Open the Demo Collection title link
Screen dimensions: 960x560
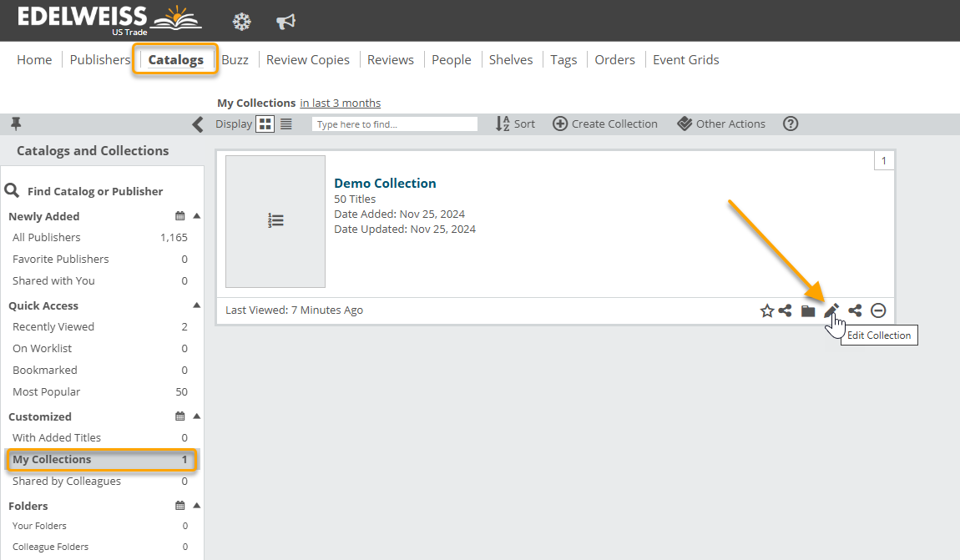[x=385, y=183]
